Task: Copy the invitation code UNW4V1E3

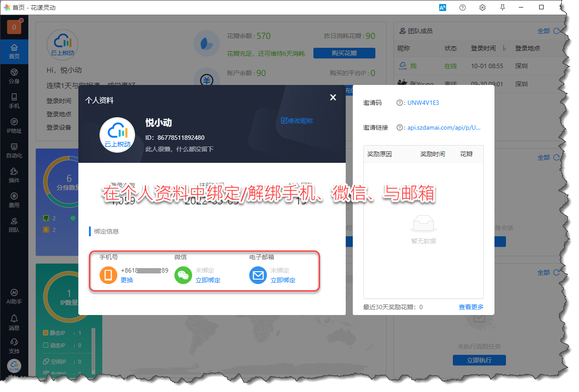Action: click(423, 103)
